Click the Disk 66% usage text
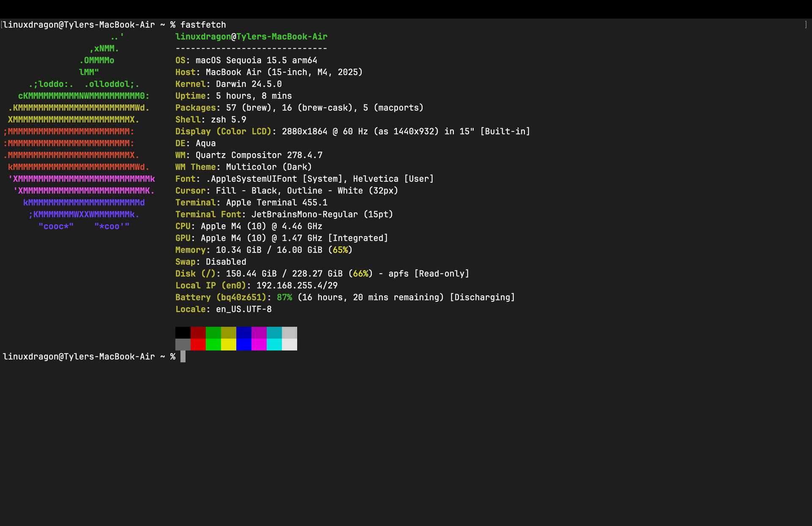812x526 pixels. point(360,273)
